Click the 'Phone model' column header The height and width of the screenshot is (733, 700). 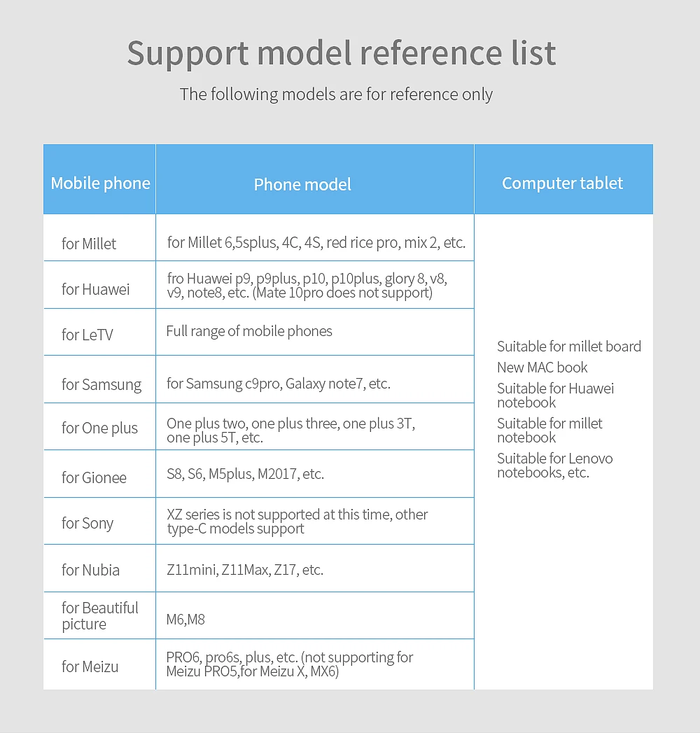(302, 184)
